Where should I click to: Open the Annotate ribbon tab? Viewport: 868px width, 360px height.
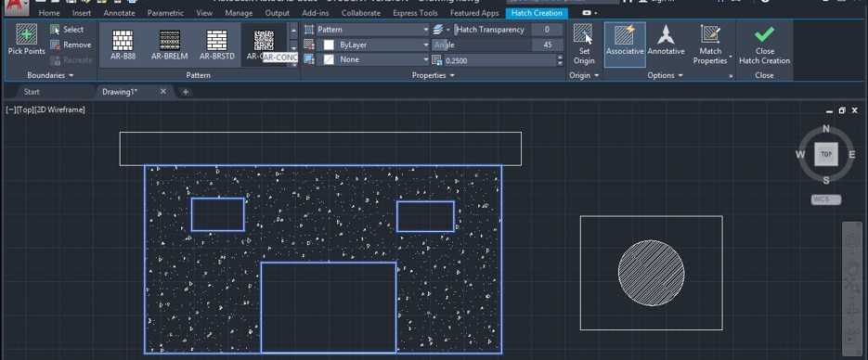pos(120,13)
